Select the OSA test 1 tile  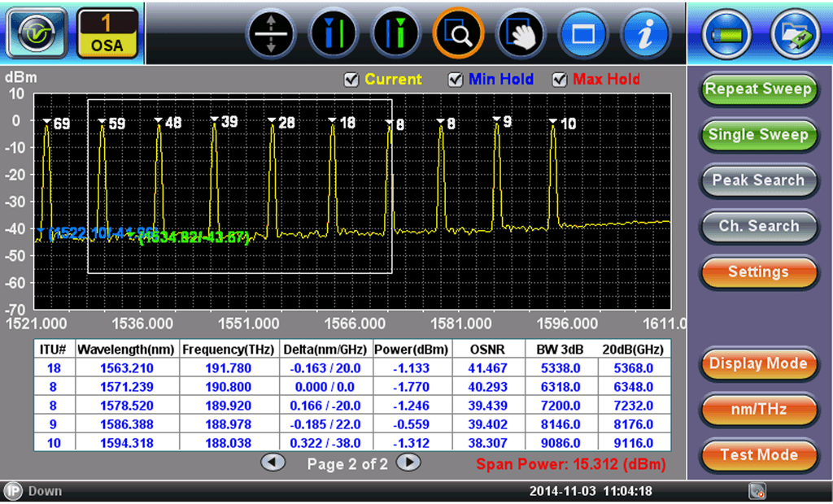[107, 33]
